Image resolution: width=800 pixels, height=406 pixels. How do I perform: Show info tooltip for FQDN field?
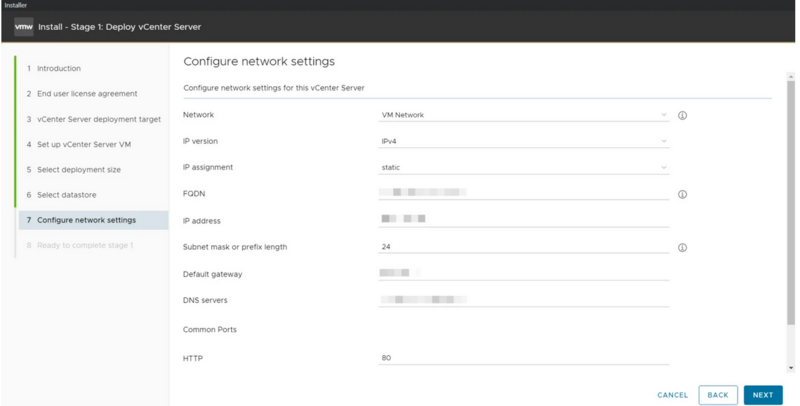[682, 194]
